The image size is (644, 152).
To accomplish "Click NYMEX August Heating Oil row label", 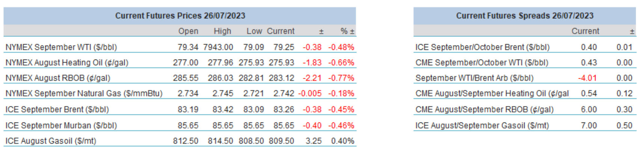I will click(67, 63).
